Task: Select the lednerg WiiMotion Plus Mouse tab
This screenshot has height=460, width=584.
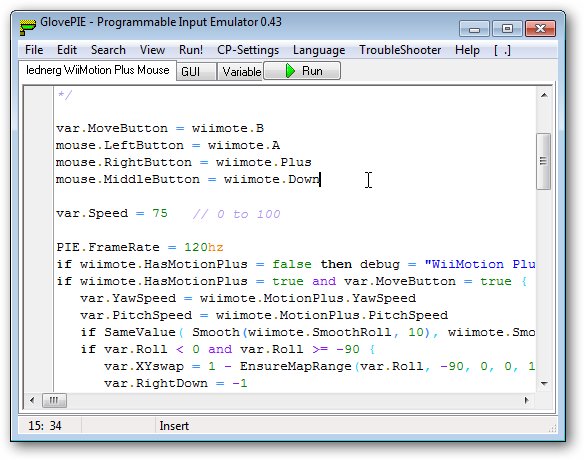Action: point(98,70)
